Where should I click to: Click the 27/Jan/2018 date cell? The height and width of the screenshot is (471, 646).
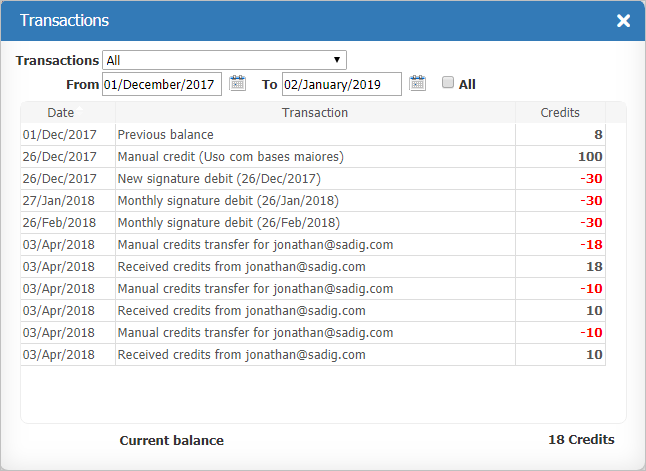[60, 200]
